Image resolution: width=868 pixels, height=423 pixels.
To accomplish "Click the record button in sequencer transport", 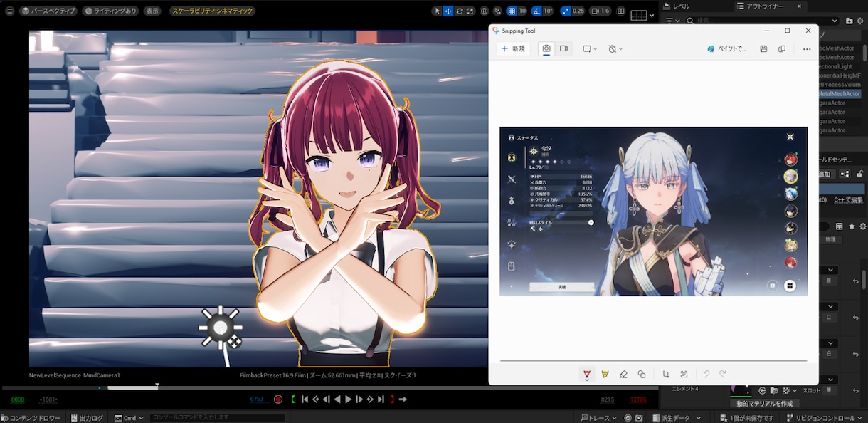I will [278, 399].
